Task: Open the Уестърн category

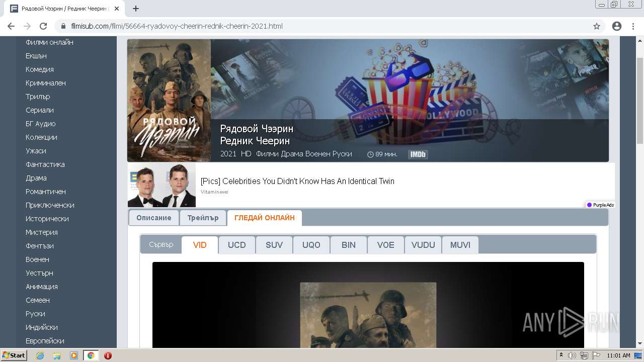Action: (39, 273)
